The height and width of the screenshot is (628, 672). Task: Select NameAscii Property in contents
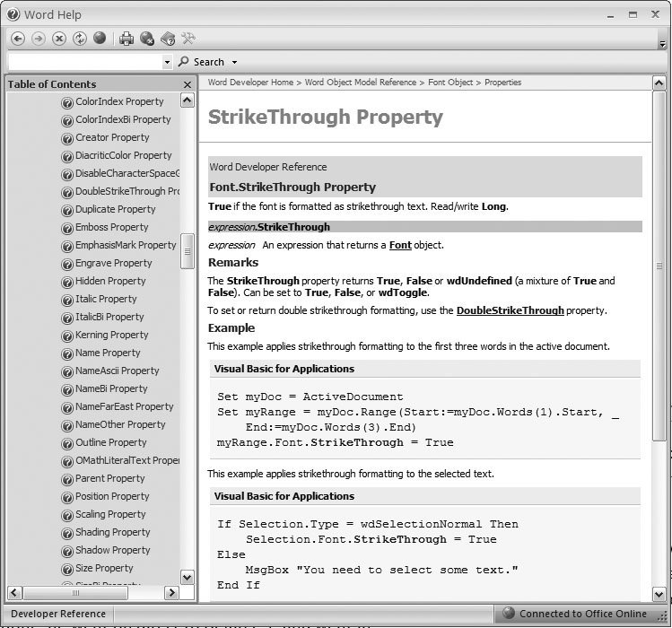coord(118,371)
